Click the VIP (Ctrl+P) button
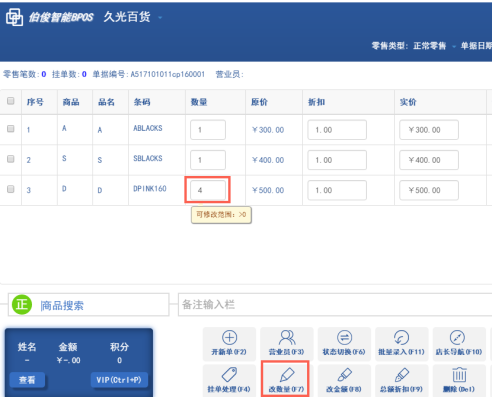Viewport: 492px width, 397px height. (x=119, y=380)
